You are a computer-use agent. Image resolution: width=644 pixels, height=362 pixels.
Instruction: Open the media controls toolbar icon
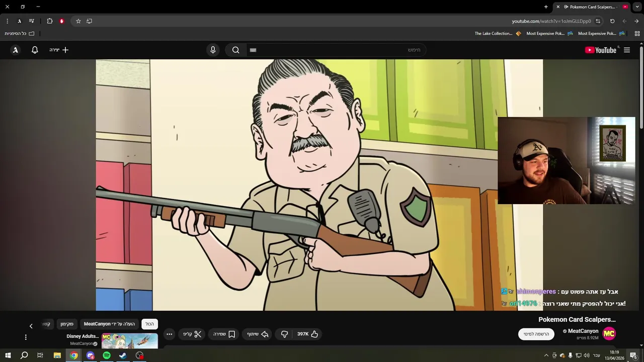point(32,21)
